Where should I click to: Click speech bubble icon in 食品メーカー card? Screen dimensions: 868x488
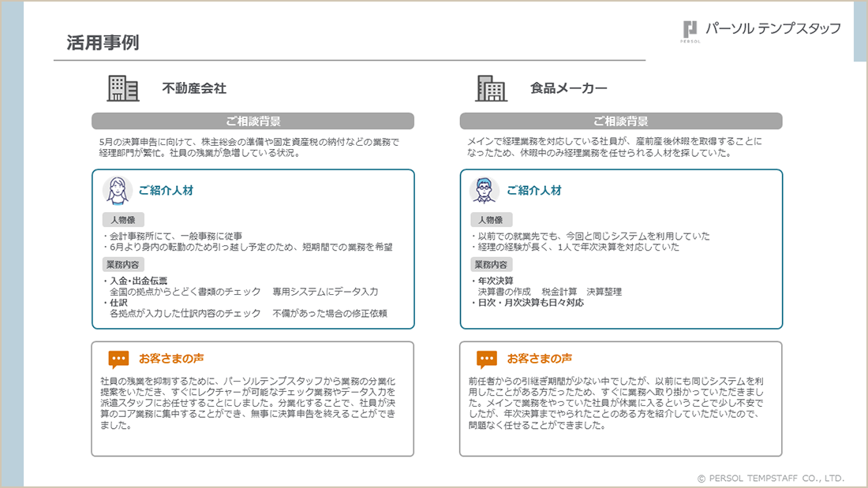tap(487, 359)
